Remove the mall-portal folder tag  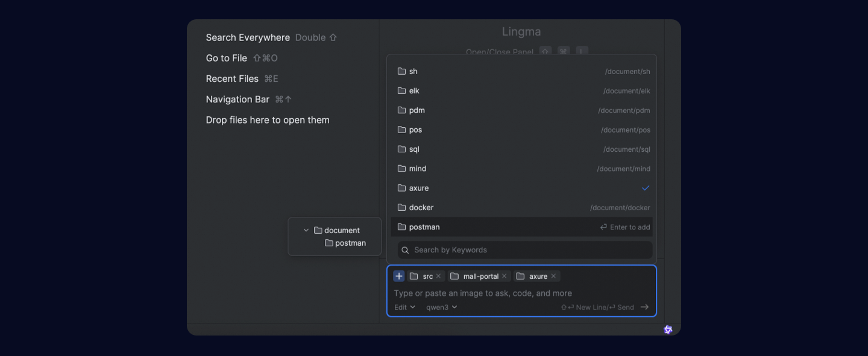504,276
